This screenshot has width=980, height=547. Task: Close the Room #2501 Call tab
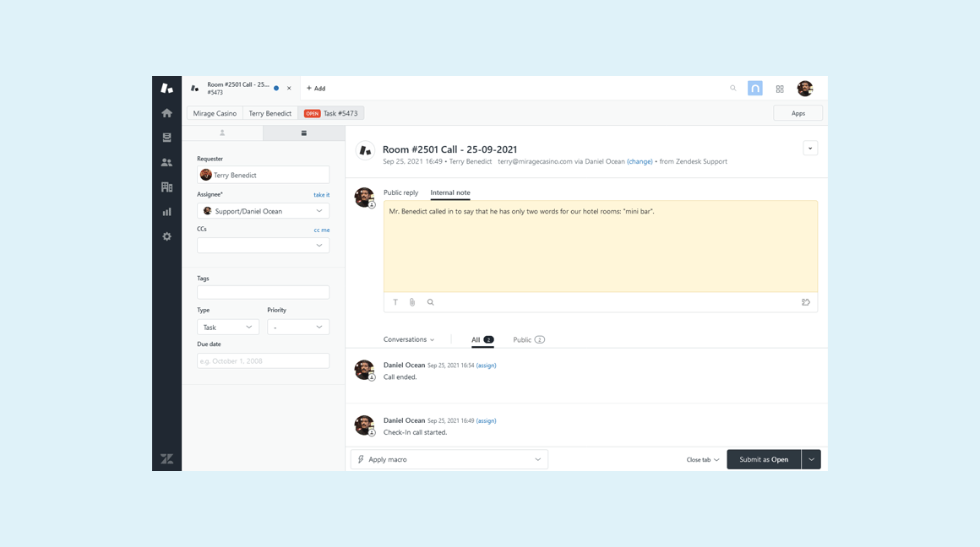point(289,88)
